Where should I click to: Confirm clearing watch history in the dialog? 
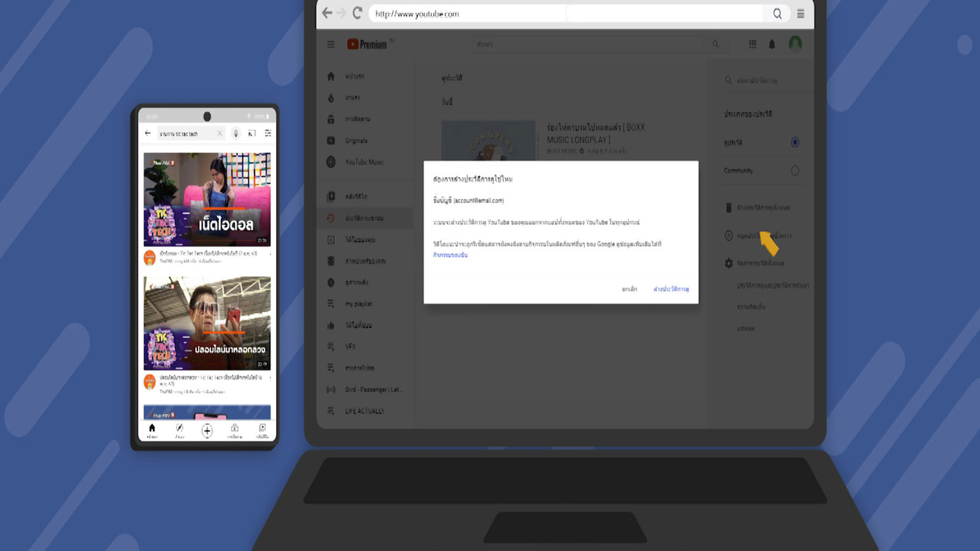coord(671,289)
